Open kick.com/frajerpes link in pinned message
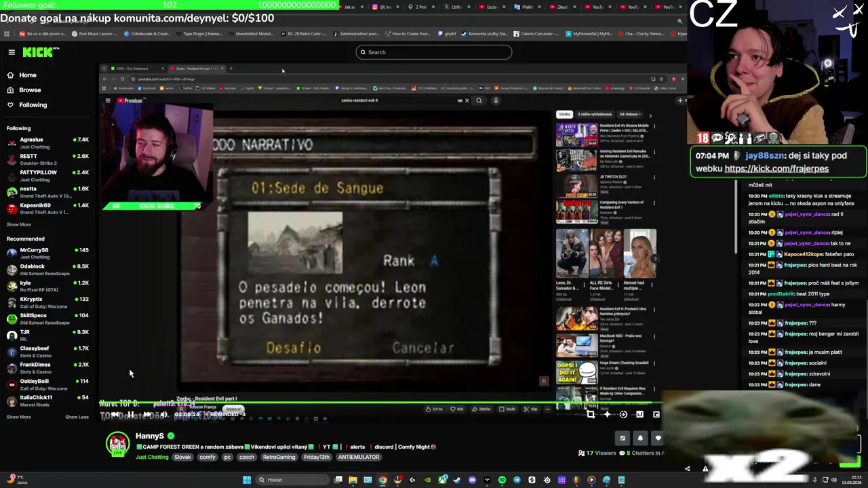The width and height of the screenshot is (868, 488). 776,169
